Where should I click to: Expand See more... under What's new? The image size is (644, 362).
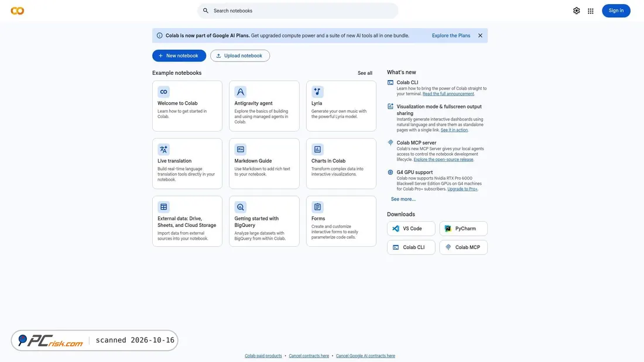(403, 199)
